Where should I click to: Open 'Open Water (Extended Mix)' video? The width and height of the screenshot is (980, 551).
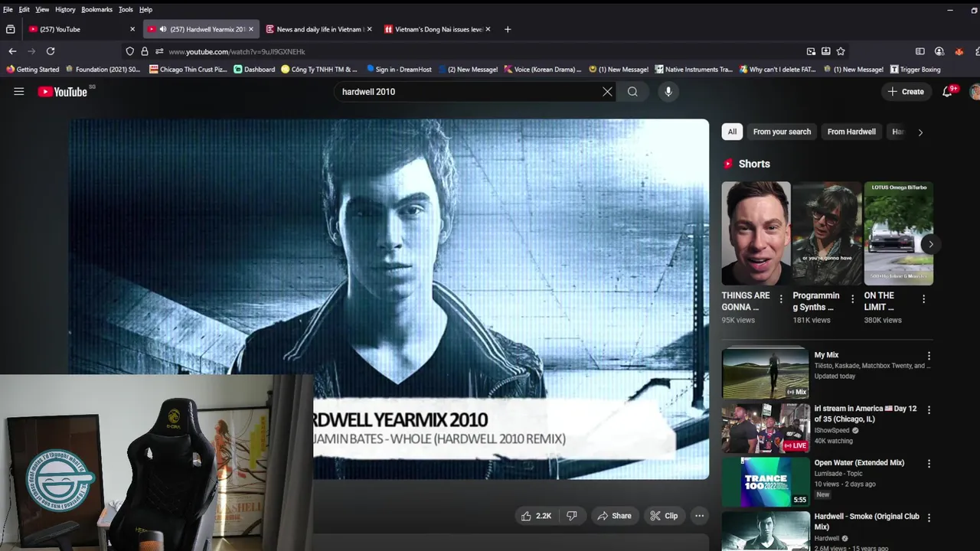click(859, 463)
